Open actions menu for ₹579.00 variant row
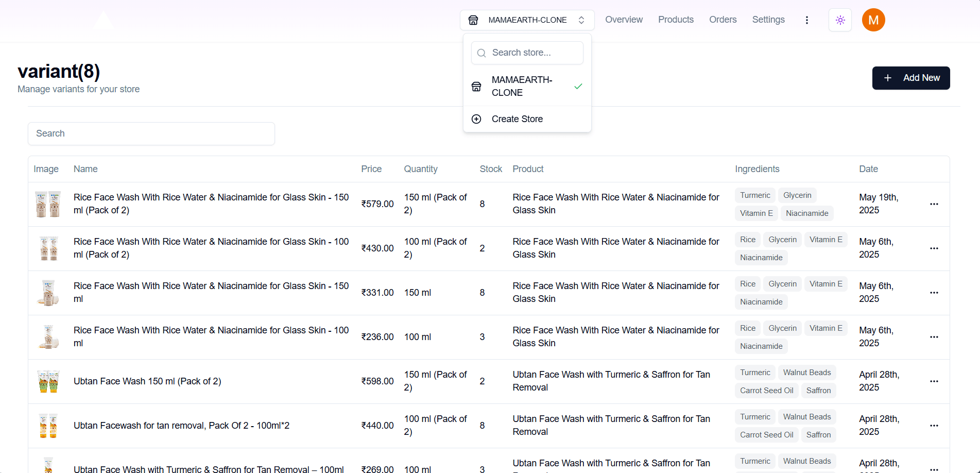This screenshot has height=473, width=980. (x=934, y=204)
